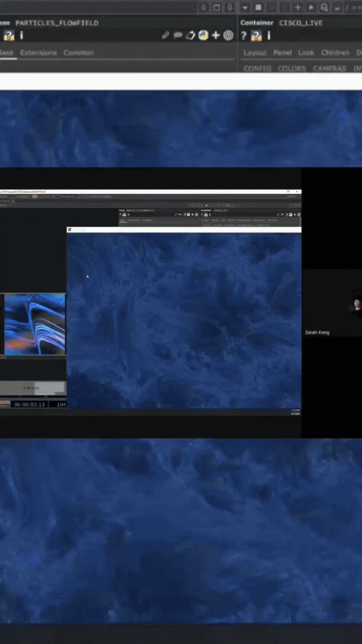
Task: Select Sarah Kang's video tile
Action: (332, 303)
